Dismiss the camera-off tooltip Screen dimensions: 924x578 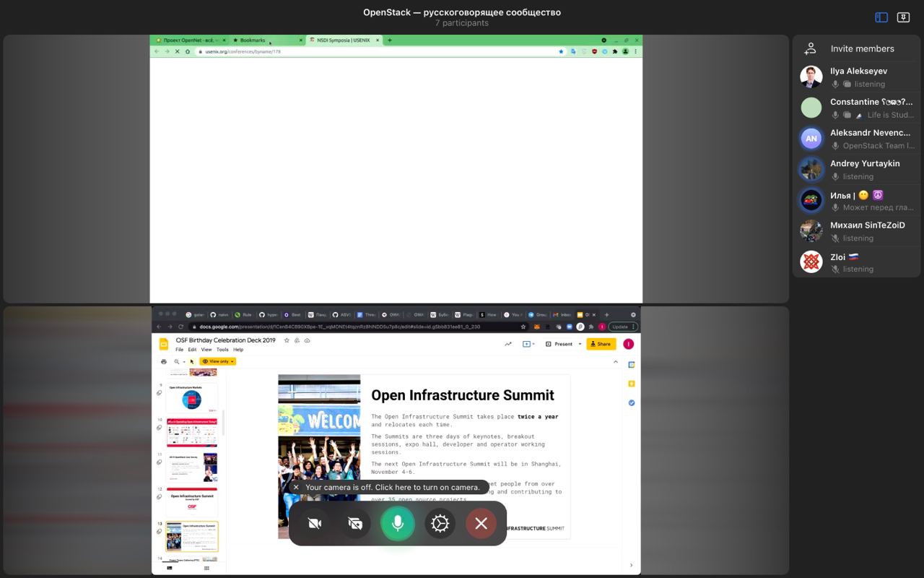296,487
